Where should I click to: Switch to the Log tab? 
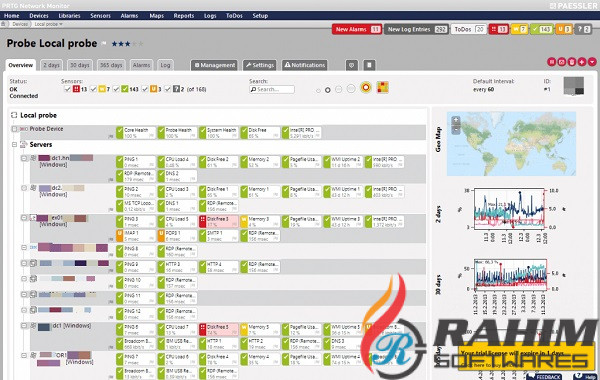click(x=165, y=65)
